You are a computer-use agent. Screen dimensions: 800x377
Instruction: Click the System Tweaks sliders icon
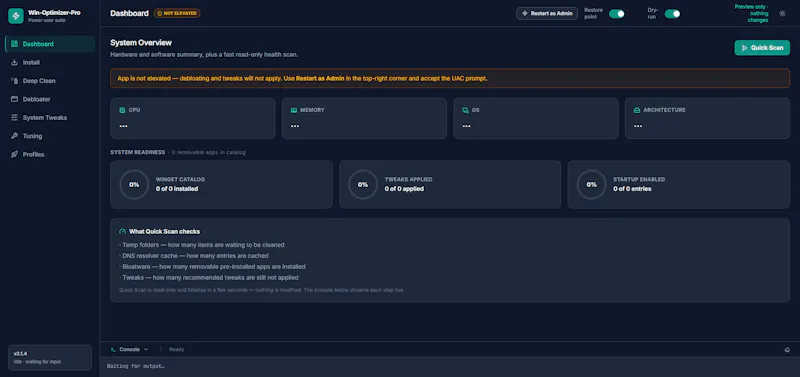pos(14,117)
